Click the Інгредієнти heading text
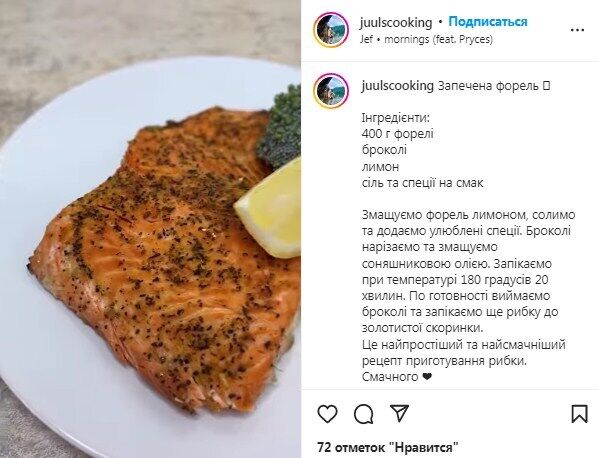The width and height of the screenshot is (599, 458). (x=396, y=118)
